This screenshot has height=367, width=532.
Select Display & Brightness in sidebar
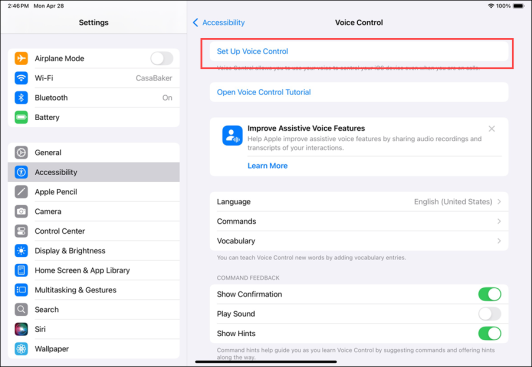94,251
